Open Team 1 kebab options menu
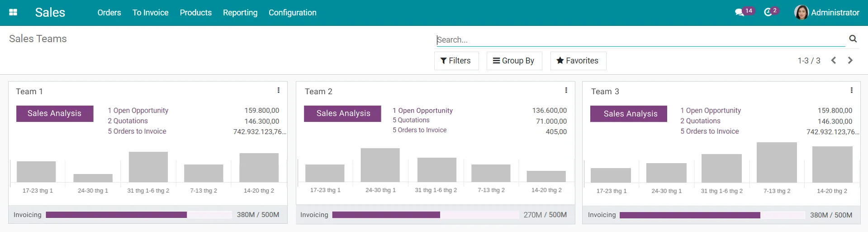868x232 pixels. (x=278, y=90)
